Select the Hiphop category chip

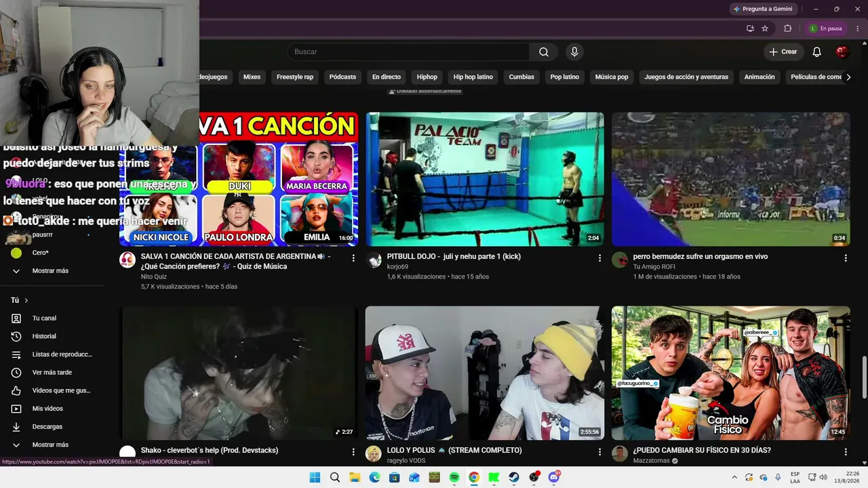click(427, 77)
